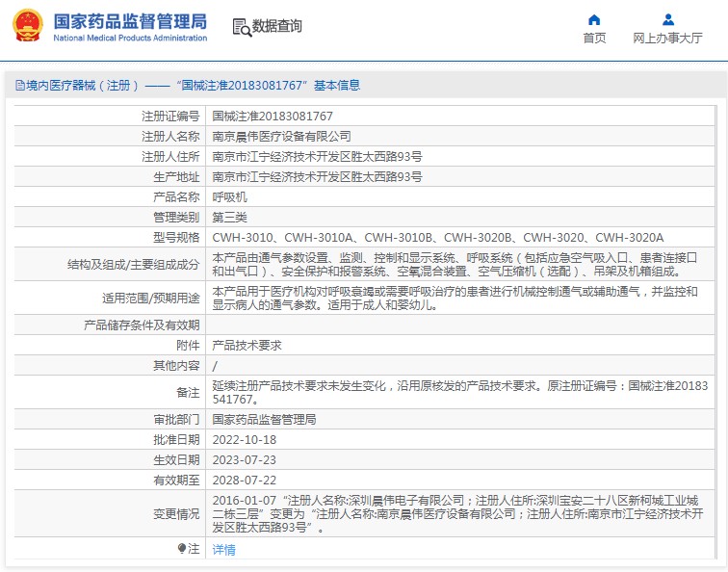The height and width of the screenshot is (572, 728).
Task: Open the 详情 details link
Action: click(223, 550)
